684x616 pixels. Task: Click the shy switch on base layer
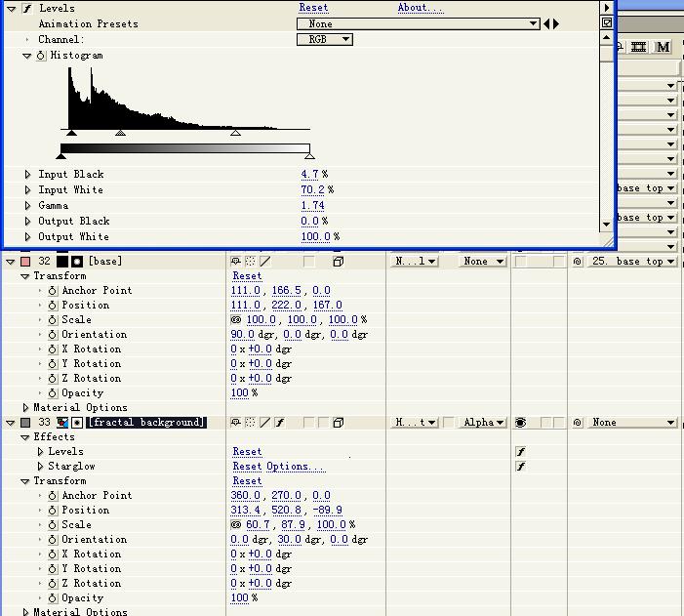(235, 261)
